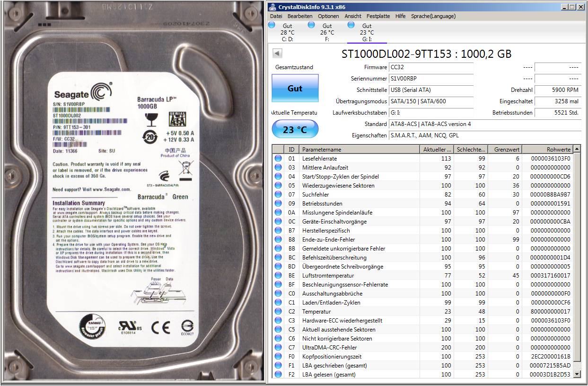Open the Ansicht menu
The height and width of the screenshot is (386, 588).
(x=353, y=16)
